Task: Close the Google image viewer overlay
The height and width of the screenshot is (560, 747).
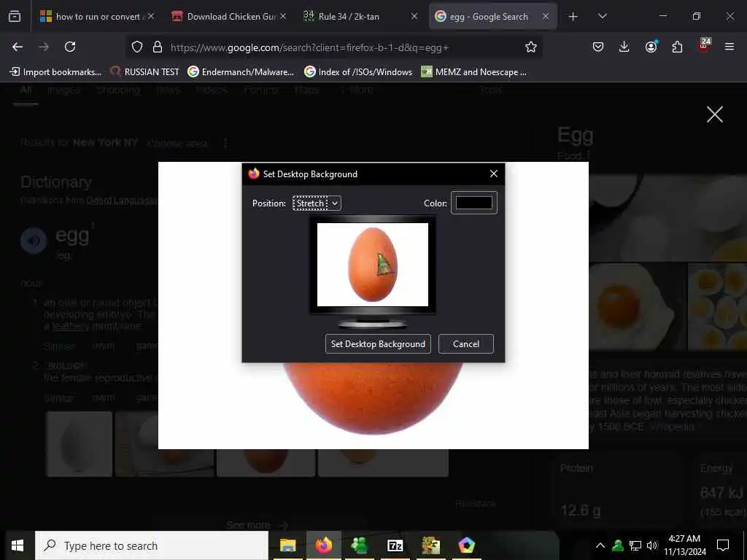Action: pos(715,114)
